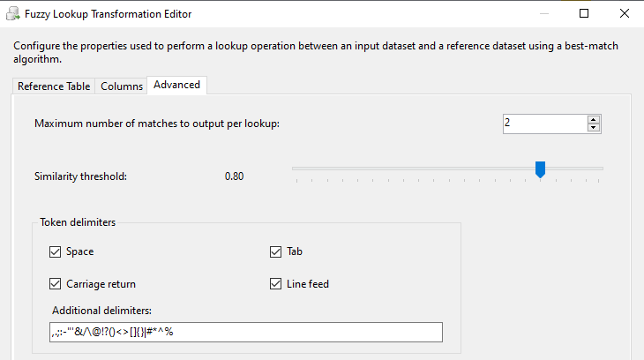Decrease the maximum matches spinner value
This screenshot has height=360, width=644.
tap(594, 127)
